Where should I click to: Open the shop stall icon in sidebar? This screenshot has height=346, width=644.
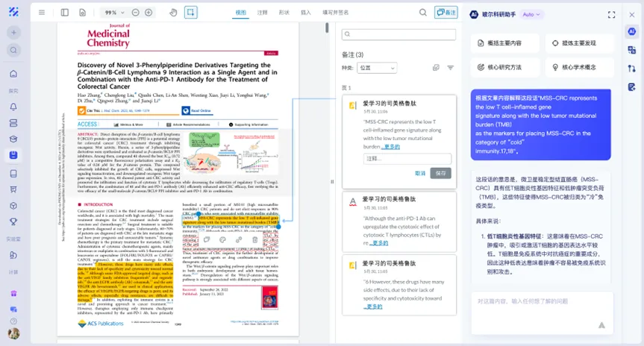tap(13, 189)
